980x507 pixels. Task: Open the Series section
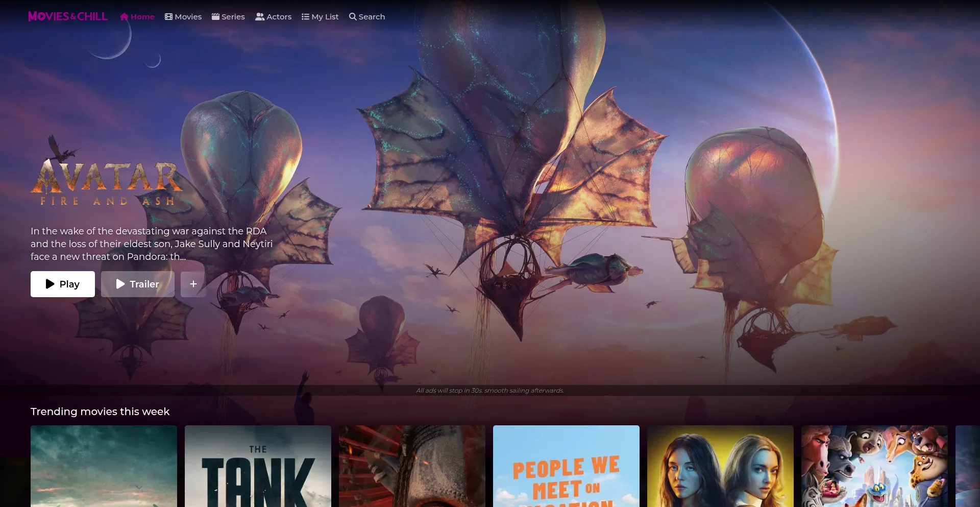228,17
